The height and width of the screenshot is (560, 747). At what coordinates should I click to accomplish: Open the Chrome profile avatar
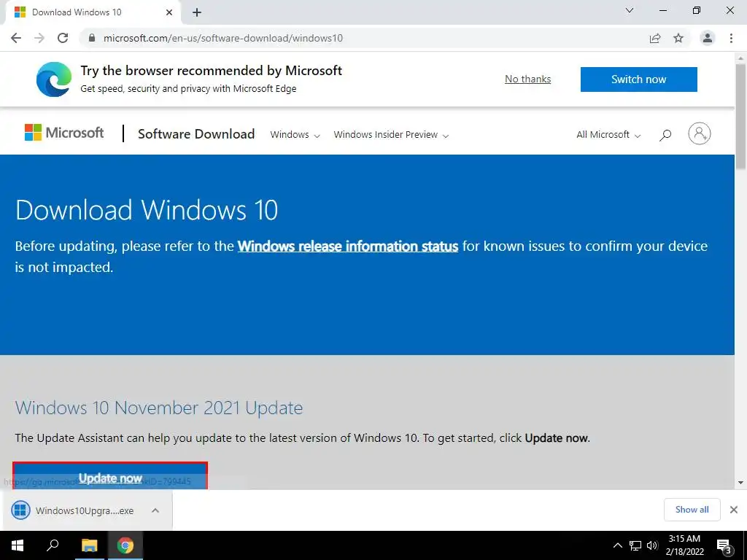[708, 38]
